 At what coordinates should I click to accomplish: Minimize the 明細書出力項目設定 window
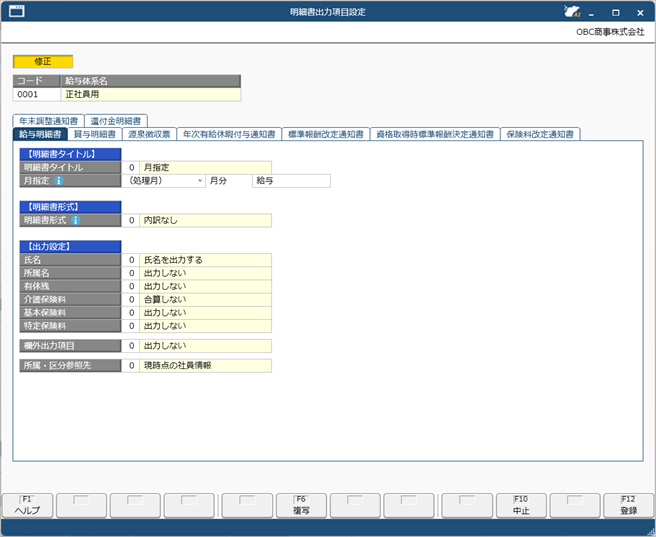coord(591,13)
